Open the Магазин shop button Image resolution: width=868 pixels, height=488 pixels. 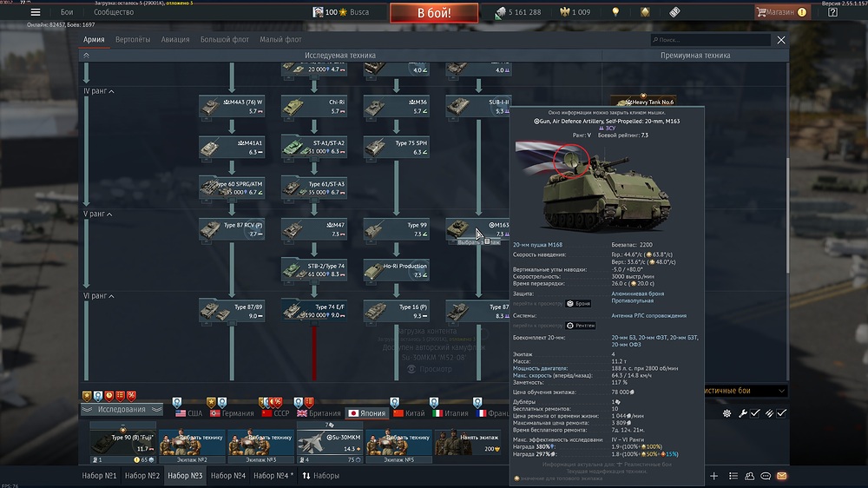pyautogui.click(x=782, y=12)
